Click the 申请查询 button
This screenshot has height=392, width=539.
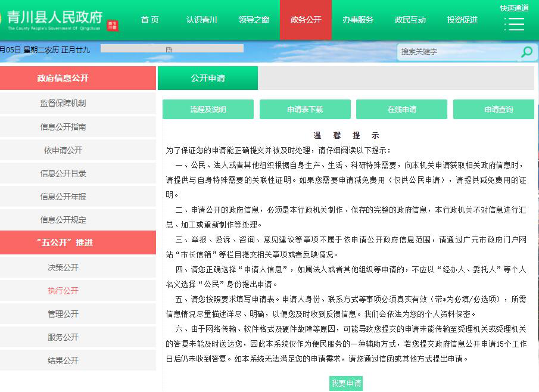[499, 110]
